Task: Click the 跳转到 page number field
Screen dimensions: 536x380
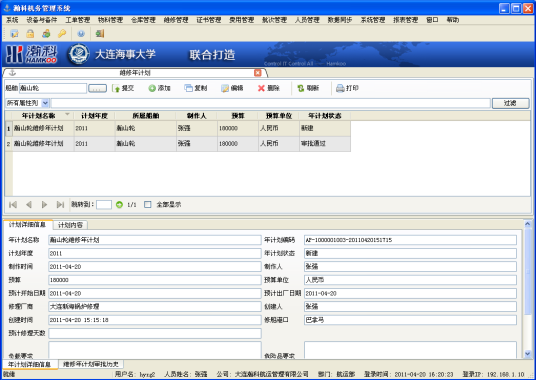Action: tap(104, 205)
